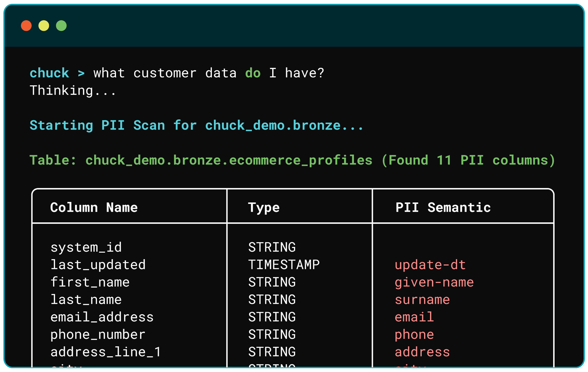Click the "Starting PII Scan" message line
Image resolution: width=588 pixels, height=372 pixels.
tap(196, 125)
